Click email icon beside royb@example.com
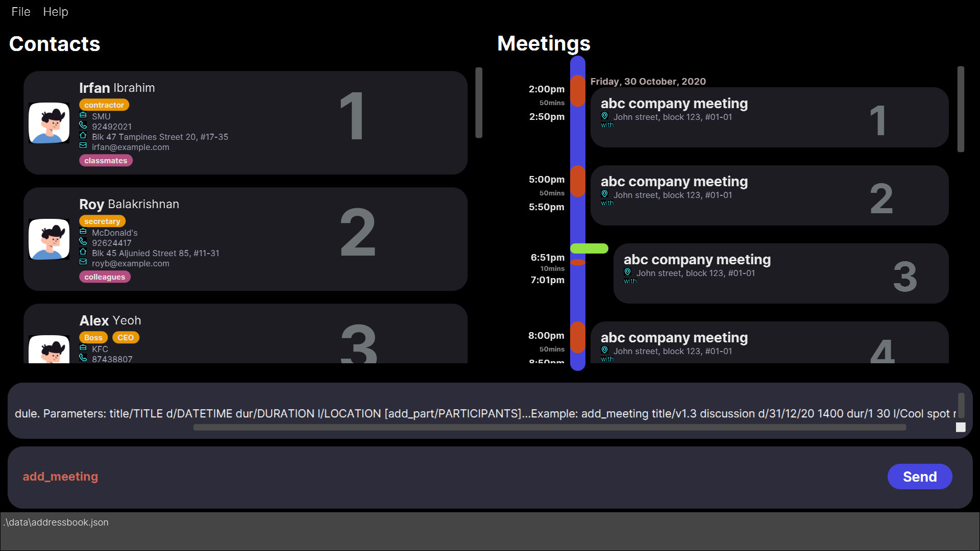 pos(83,262)
